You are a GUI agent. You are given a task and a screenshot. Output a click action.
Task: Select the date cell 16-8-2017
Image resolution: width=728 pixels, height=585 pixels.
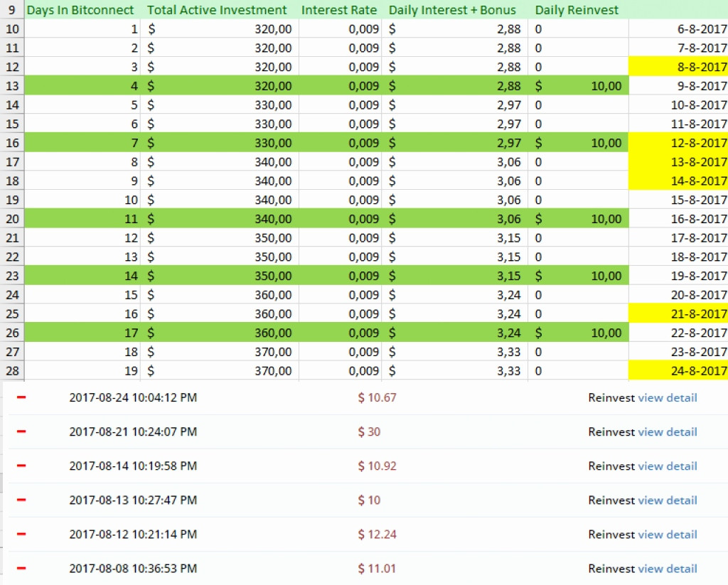(x=678, y=219)
